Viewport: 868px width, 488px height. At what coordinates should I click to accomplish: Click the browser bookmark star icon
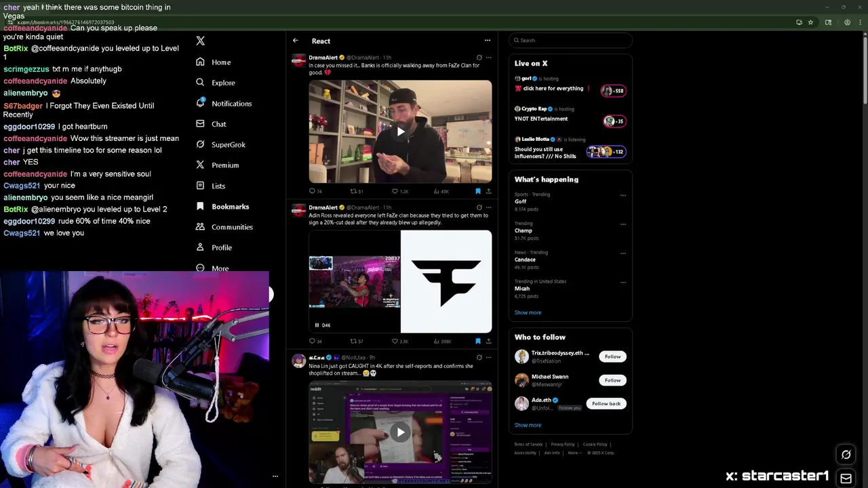[x=810, y=22]
